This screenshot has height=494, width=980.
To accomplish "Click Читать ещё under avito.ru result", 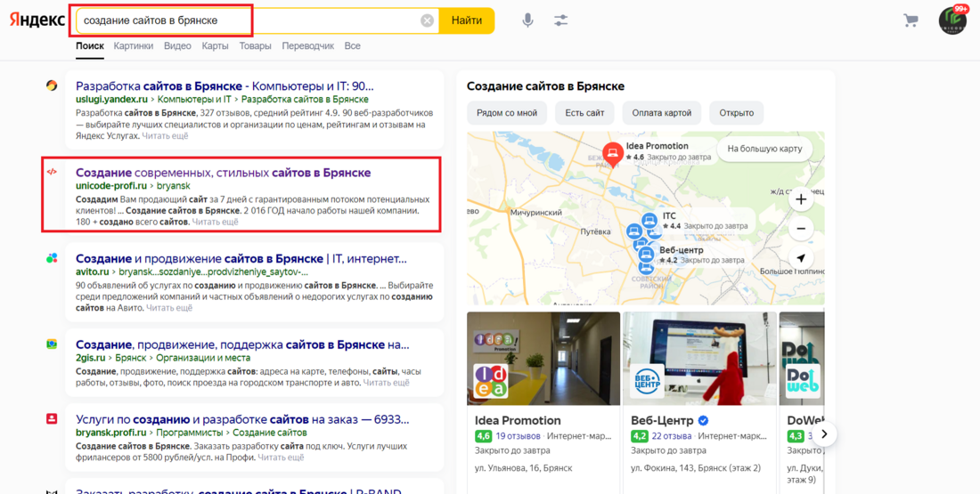I will [169, 308].
